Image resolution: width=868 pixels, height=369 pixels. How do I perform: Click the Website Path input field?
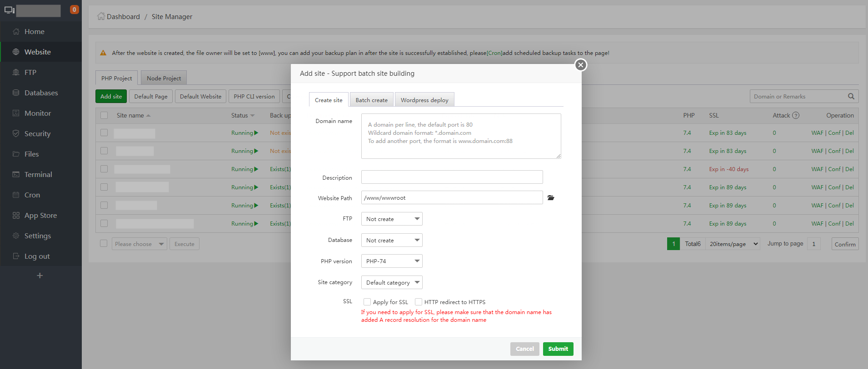click(452, 197)
